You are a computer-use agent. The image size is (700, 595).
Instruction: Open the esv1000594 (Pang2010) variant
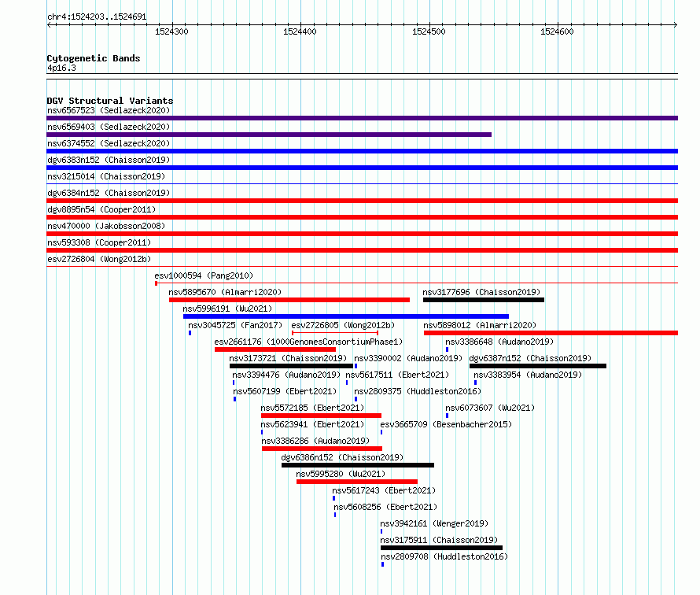click(204, 275)
